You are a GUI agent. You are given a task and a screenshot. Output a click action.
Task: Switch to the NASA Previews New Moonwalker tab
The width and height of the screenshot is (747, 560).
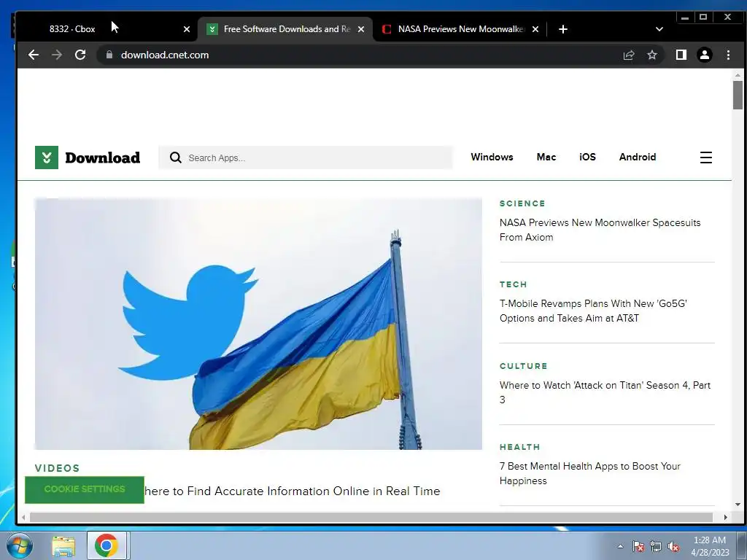pos(460,29)
